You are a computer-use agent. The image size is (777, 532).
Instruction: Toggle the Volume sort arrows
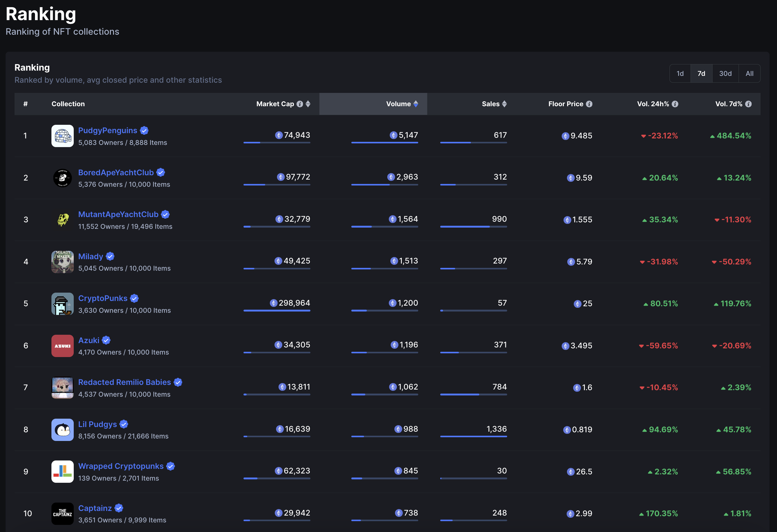point(415,104)
